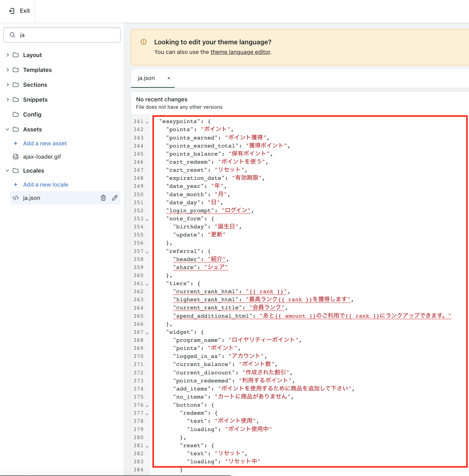Expand the Templates folder
The width and height of the screenshot is (469, 476).
tap(8, 70)
